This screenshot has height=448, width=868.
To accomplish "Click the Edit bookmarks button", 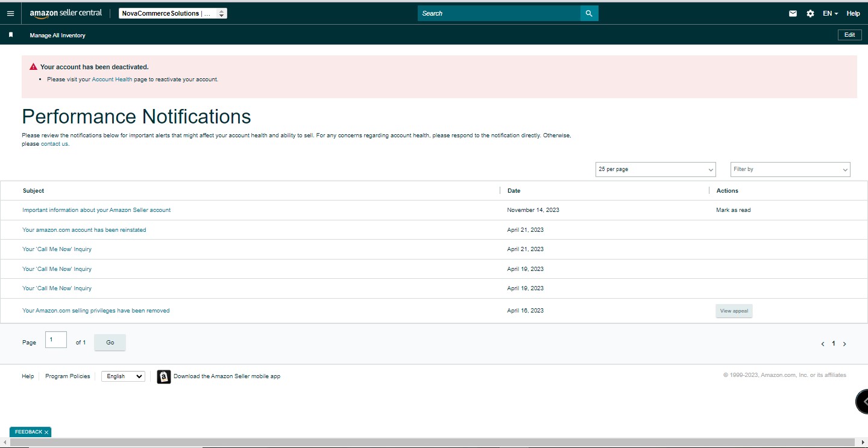I will tap(849, 35).
